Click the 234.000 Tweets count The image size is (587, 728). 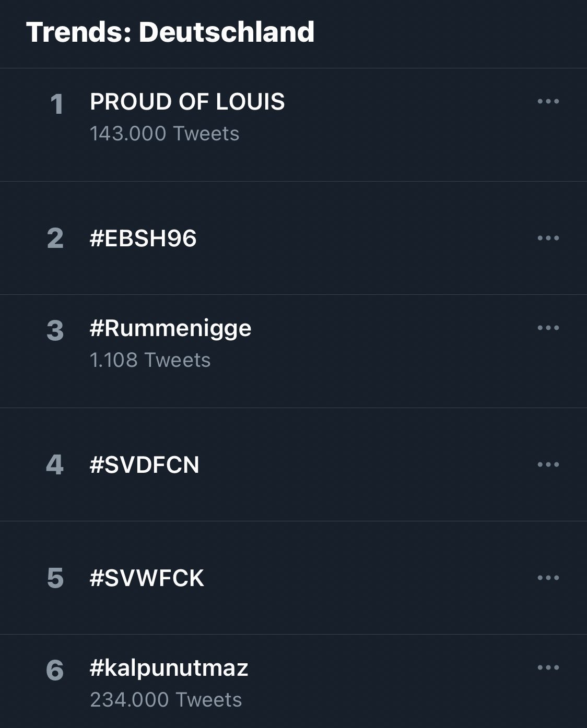(166, 700)
